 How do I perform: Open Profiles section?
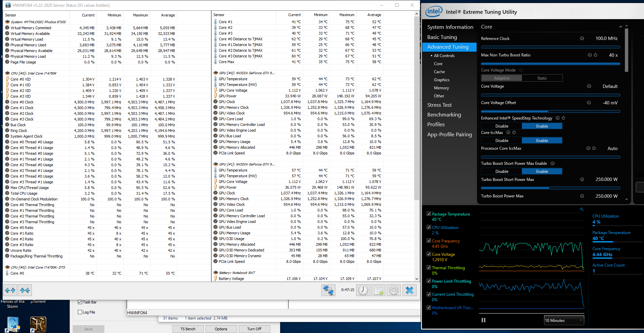coord(436,125)
